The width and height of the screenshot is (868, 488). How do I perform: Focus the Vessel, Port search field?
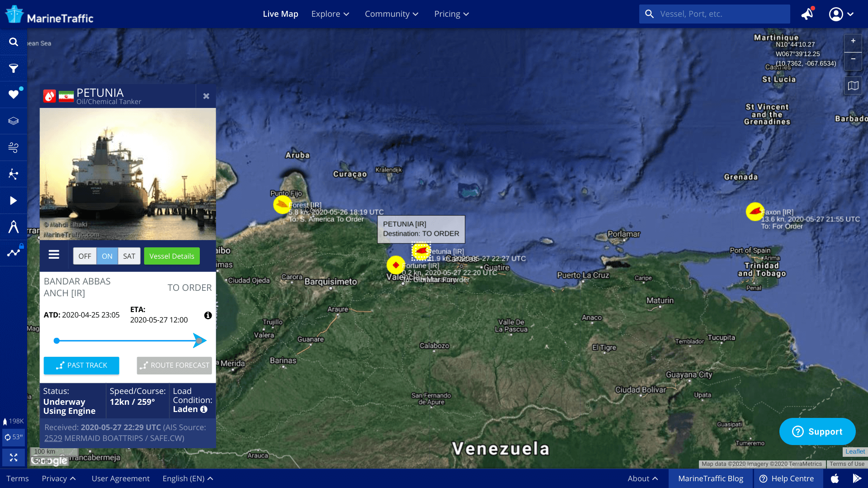click(714, 14)
